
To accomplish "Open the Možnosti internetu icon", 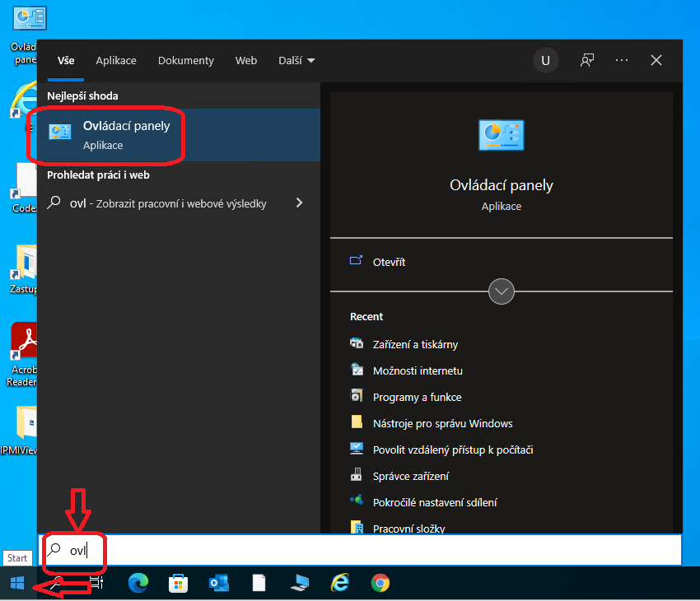I will pos(357,370).
